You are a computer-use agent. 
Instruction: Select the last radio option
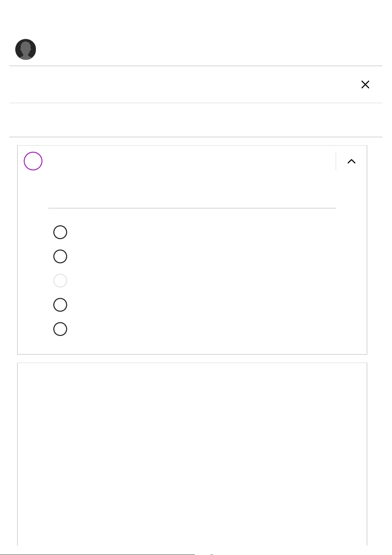click(x=60, y=329)
